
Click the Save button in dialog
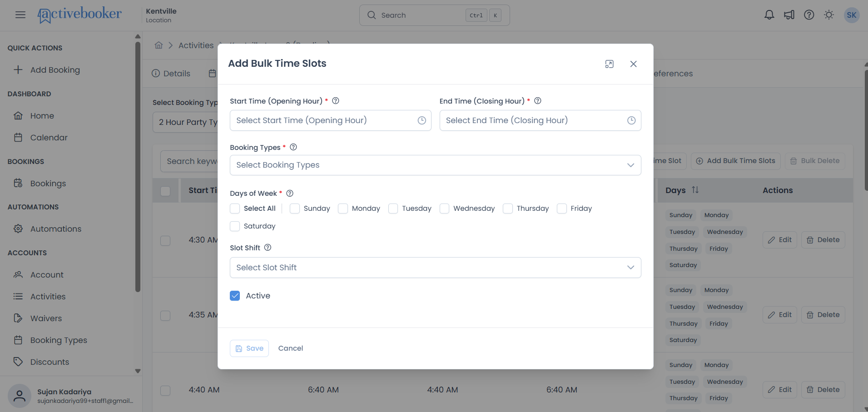249,348
